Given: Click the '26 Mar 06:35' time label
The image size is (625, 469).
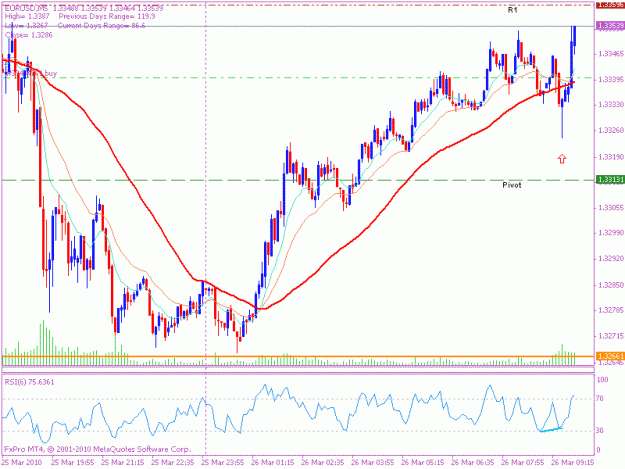Looking at the screenshot, I should point(473,463).
